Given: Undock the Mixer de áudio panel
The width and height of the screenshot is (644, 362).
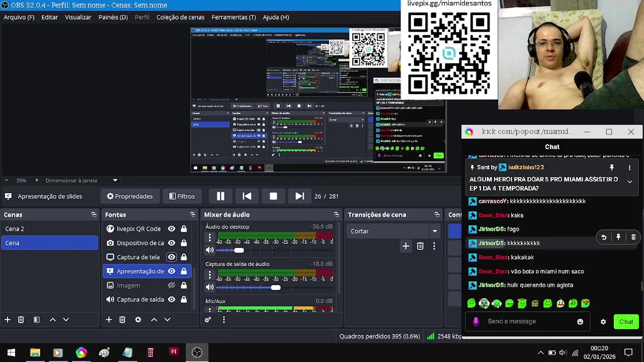Looking at the screenshot, I should point(337,215).
